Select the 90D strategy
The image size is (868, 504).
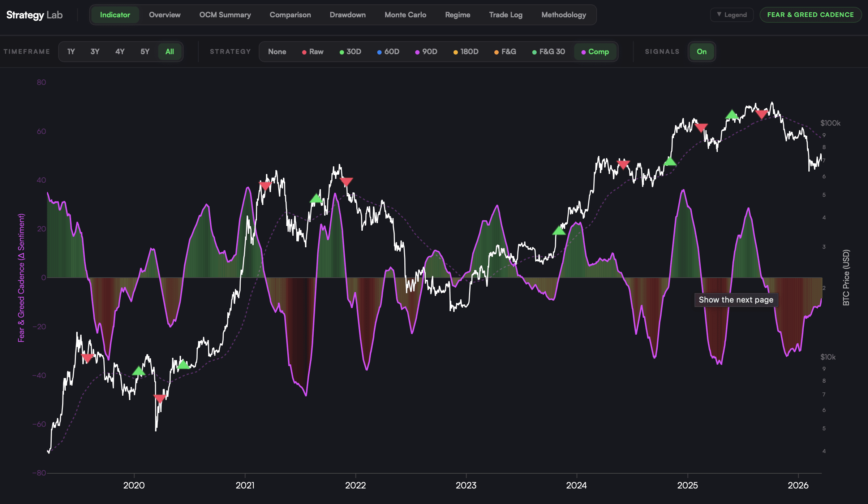(x=426, y=52)
